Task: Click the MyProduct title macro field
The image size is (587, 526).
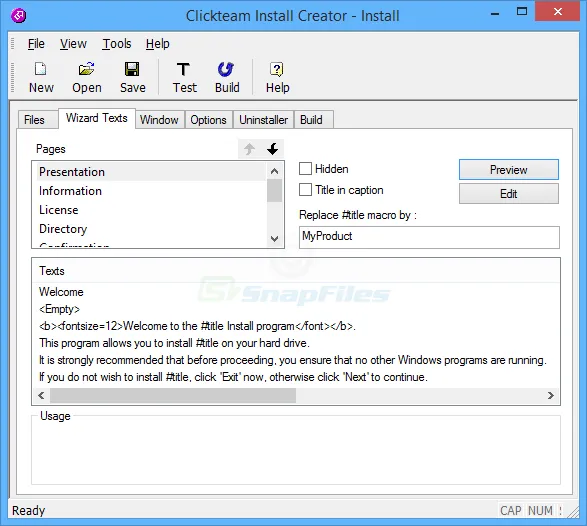Action: (x=429, y=237)
